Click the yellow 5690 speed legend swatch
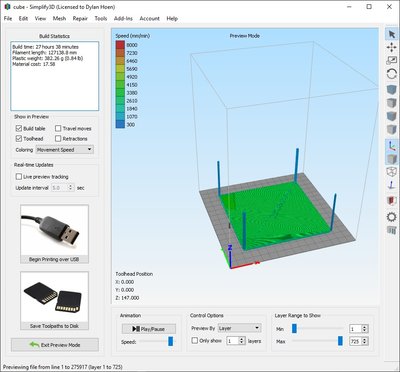400x372 pixels. click(x=120, y=69)
